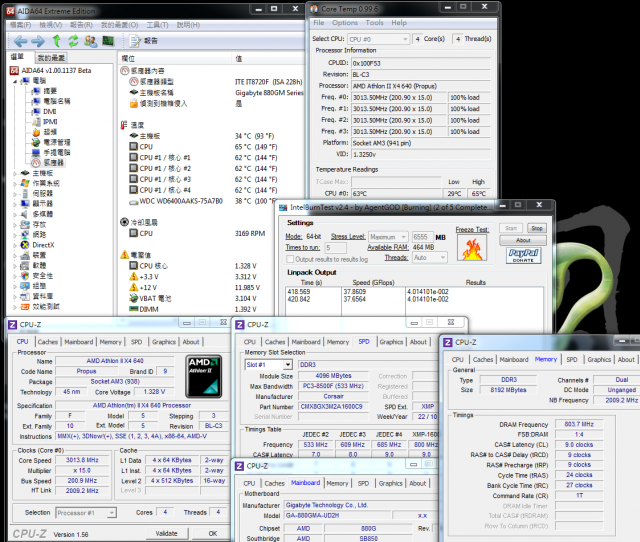Click the green Up arrow in AIDA64 toolbar
640x542 pixels.
57,41
